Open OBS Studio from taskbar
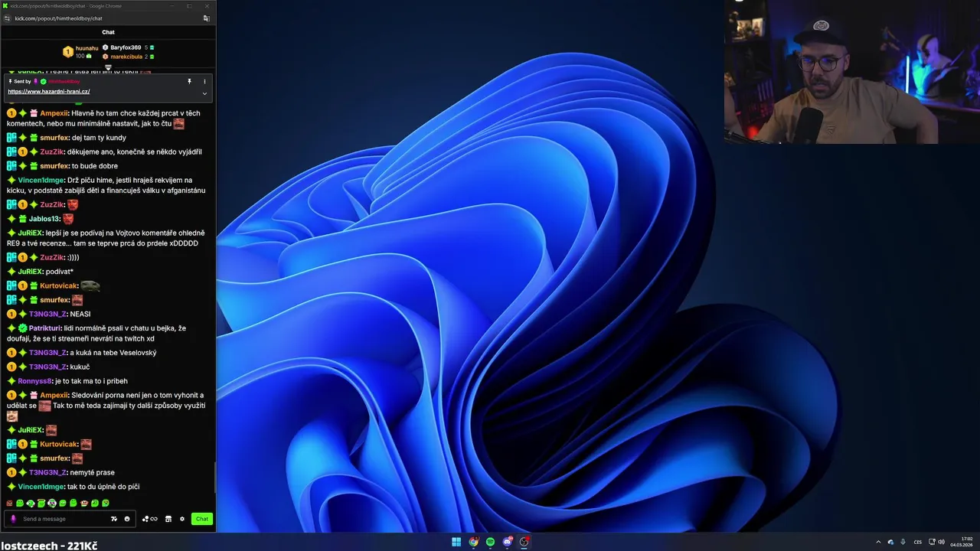Viewport: 980px width, 551px height. click(524, 542)
